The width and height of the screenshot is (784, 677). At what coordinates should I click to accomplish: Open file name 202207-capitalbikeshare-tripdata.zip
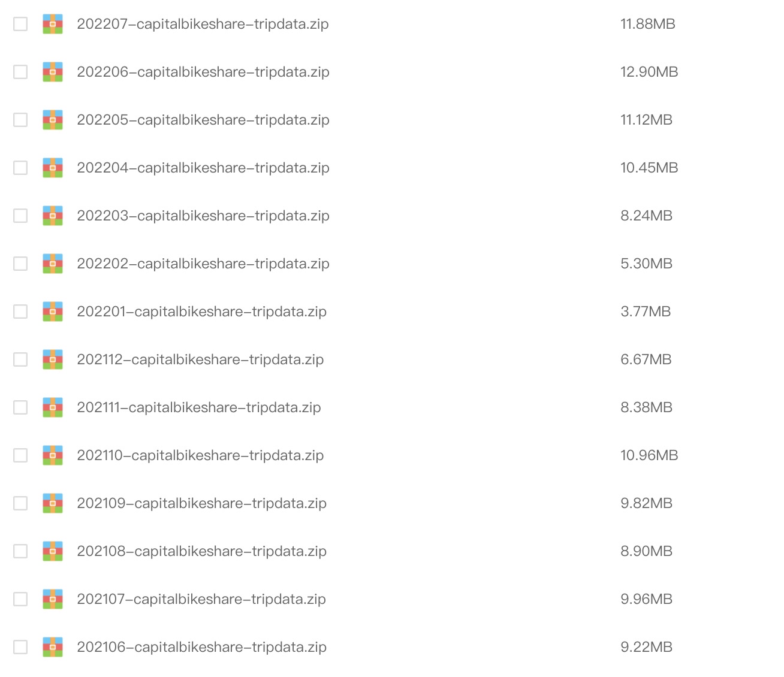[203, 24]
